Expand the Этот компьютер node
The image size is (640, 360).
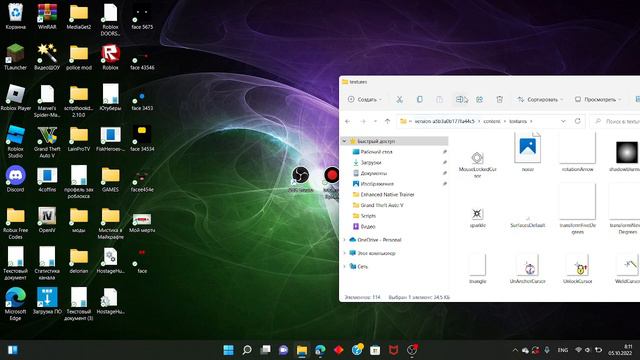pos(344,253)
